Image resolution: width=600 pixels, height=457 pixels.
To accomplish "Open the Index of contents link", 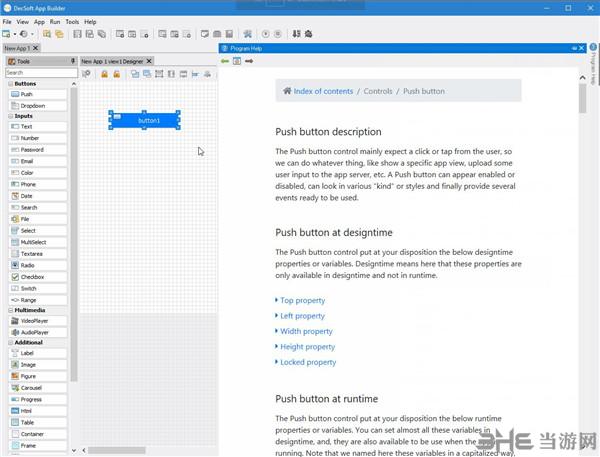I will click(x=322, y=91).
